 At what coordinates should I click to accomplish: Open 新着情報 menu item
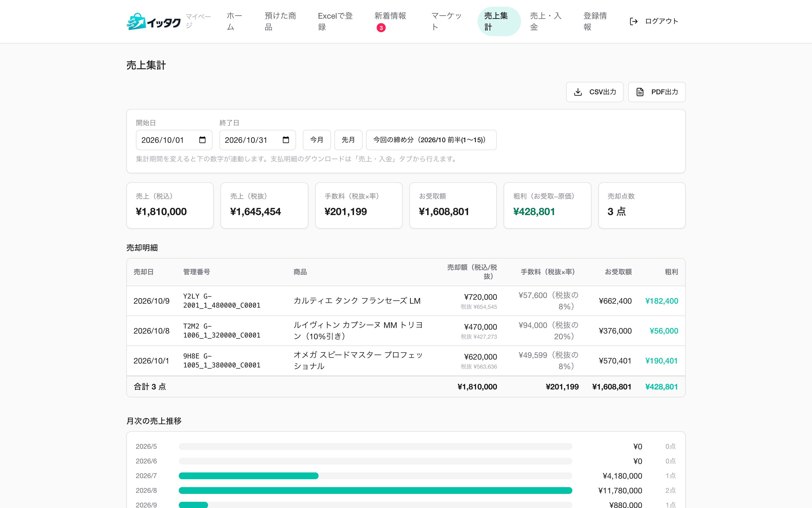point(390,21)
